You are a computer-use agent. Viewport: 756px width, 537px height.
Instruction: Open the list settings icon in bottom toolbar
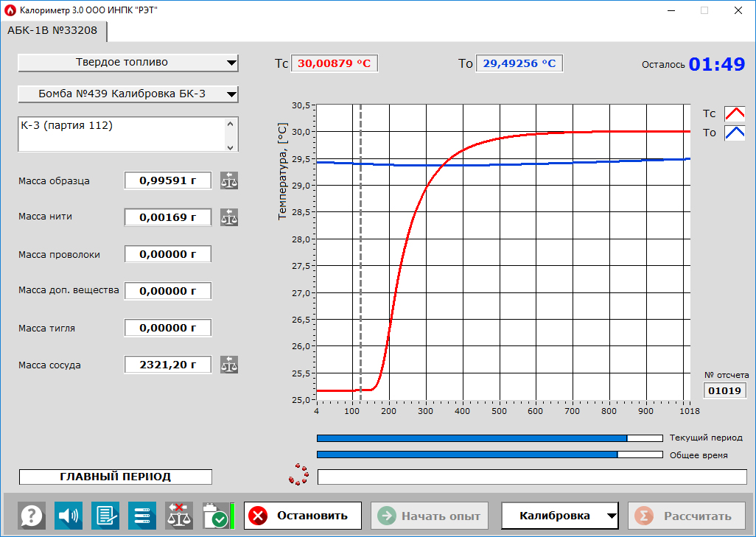click(142, 516)
